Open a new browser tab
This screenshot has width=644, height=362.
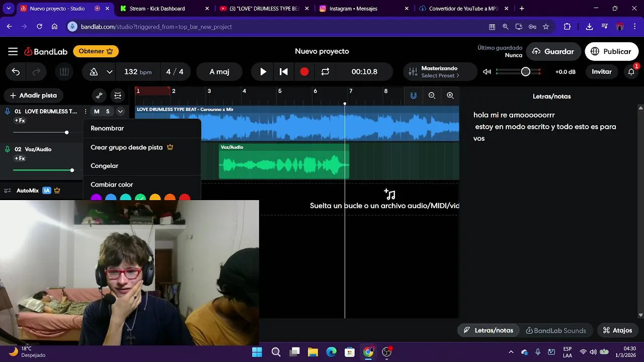point(522,9)
